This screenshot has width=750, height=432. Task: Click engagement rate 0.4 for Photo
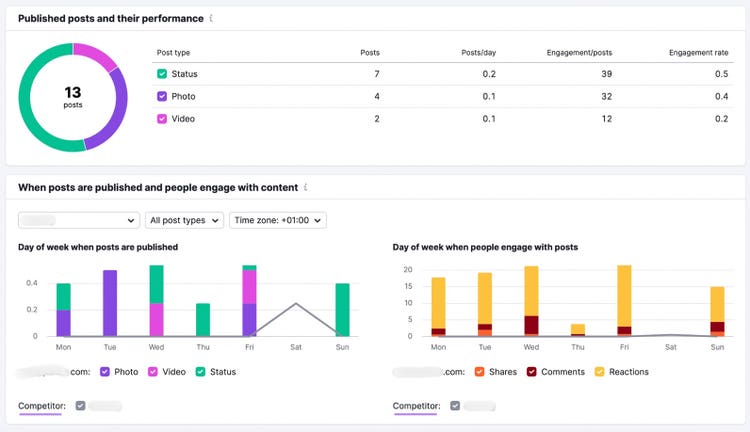tap(721, 96)
